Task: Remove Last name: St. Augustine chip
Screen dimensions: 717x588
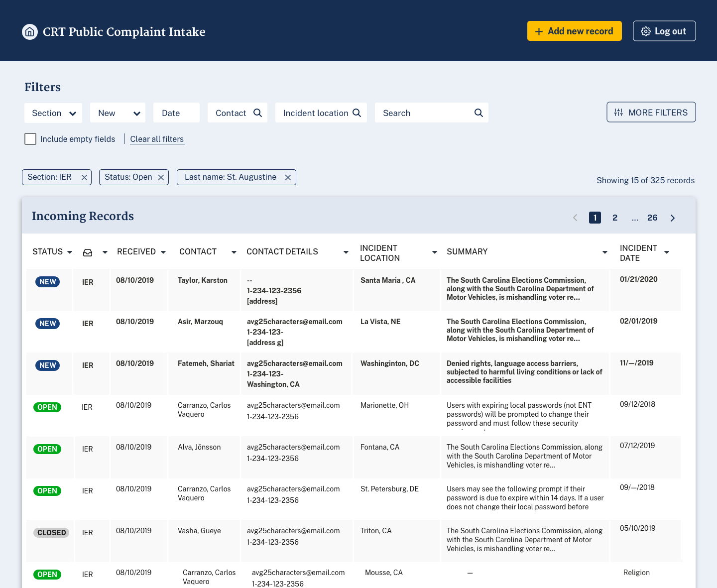Action: tap(288, 177)
